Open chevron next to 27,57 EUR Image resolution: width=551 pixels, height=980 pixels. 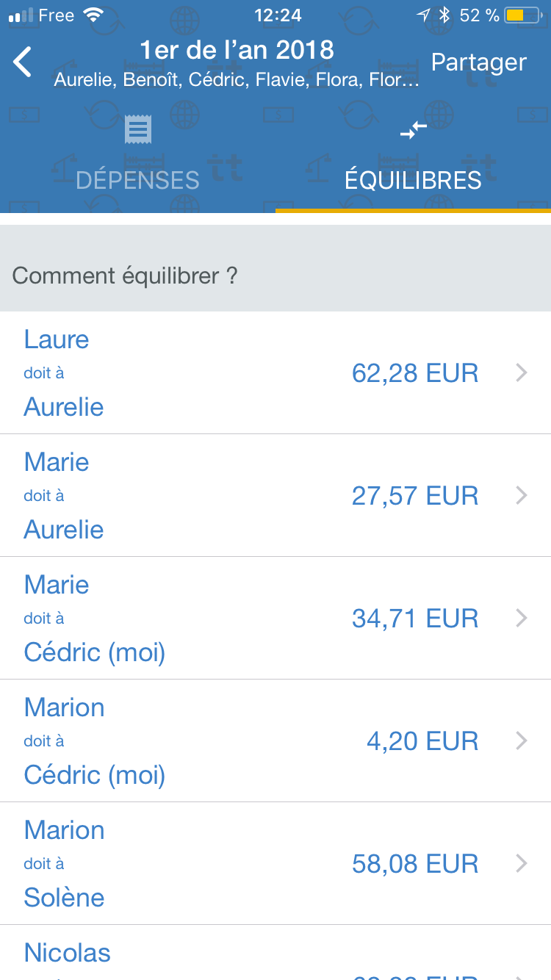click(x=522, y=496)
